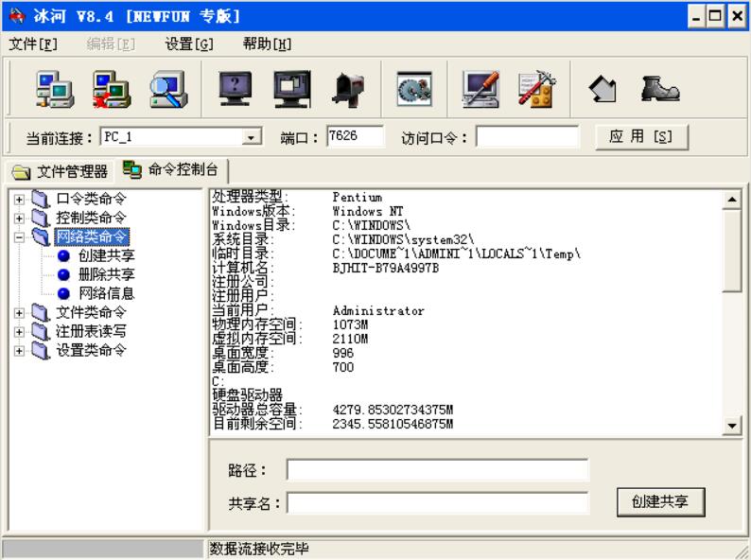This screenshot has height=560, width=751.
Task: Maximize the 冰河 window
Action: pyautogui.click(x=716, y=17)
